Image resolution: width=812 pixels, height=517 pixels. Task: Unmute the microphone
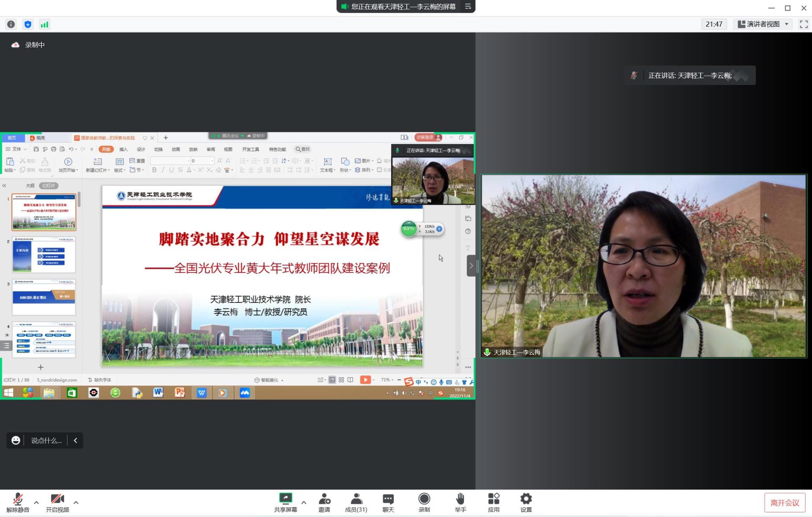tap(18, 499)
